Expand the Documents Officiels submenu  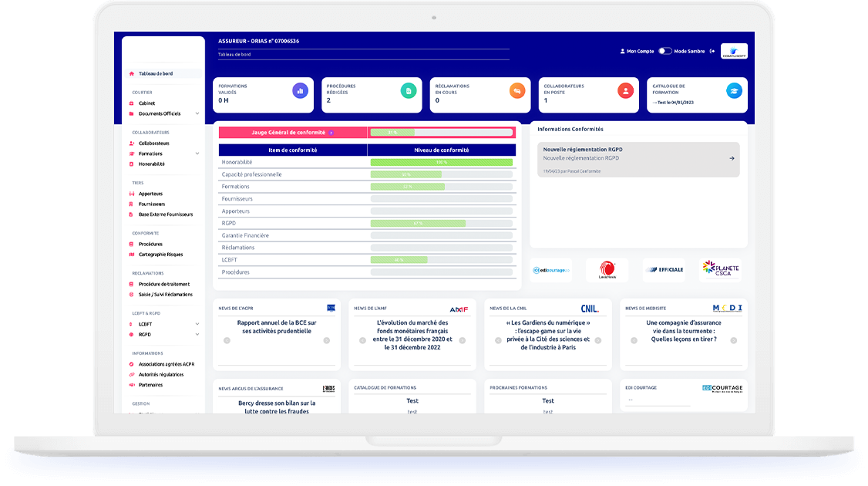coord(197,114)
